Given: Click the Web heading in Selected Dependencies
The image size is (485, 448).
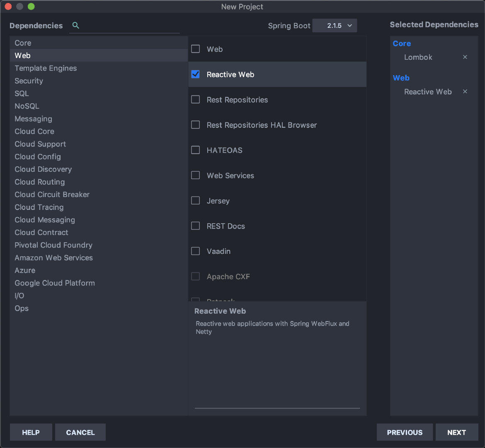Looking at the screenshot, I should (x=401, y=78).
